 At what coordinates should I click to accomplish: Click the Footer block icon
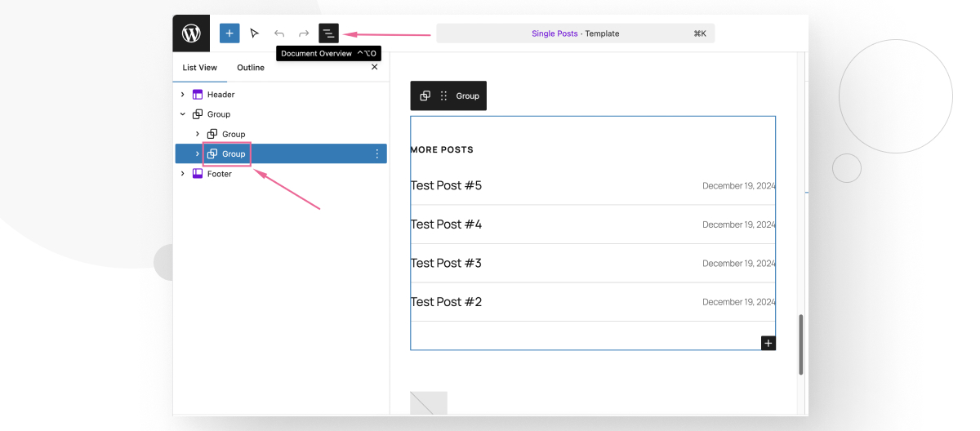(198, 174)
